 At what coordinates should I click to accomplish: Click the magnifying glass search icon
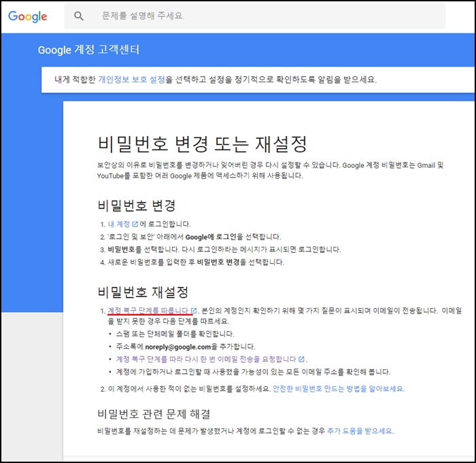[x=79, y=16]
